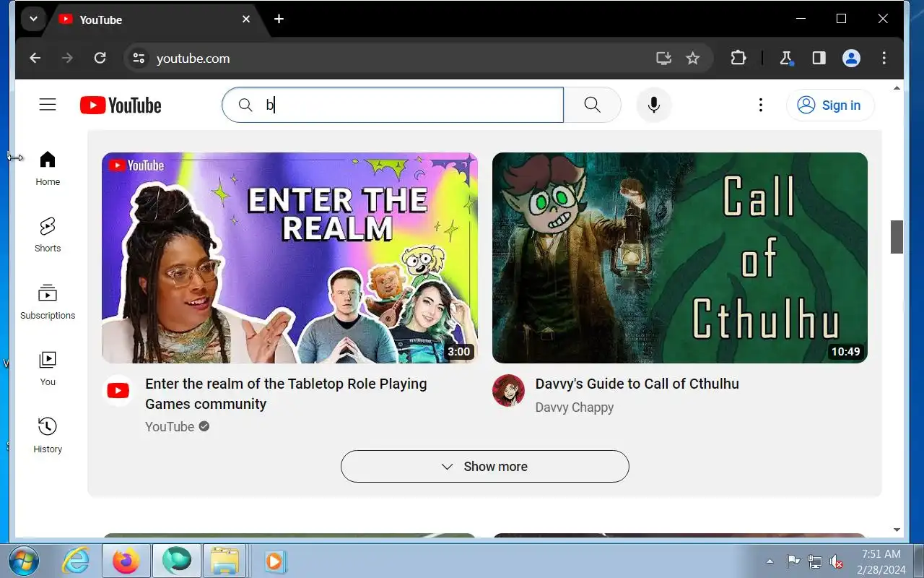
Task: Open History in sidebar
Action: click(x=48, y=436)
